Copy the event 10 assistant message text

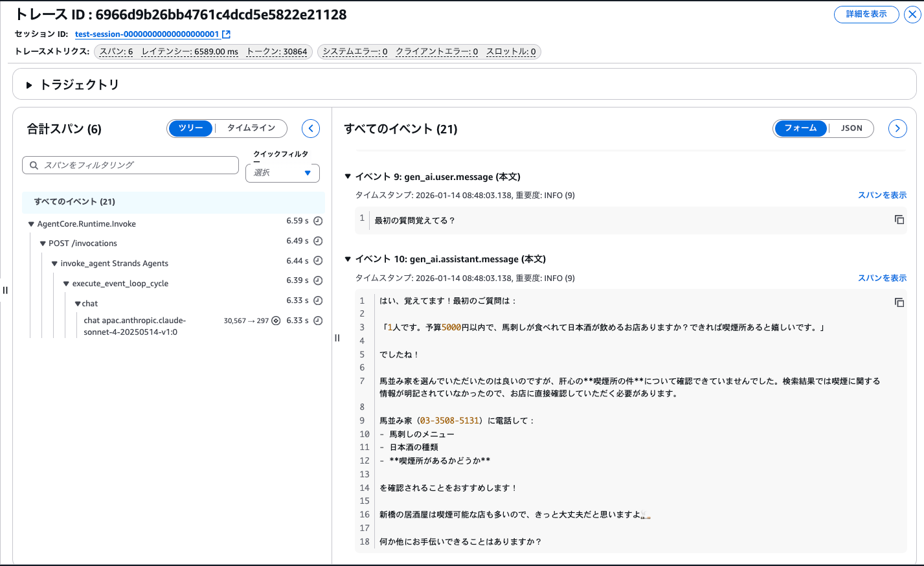click(899, 302)
